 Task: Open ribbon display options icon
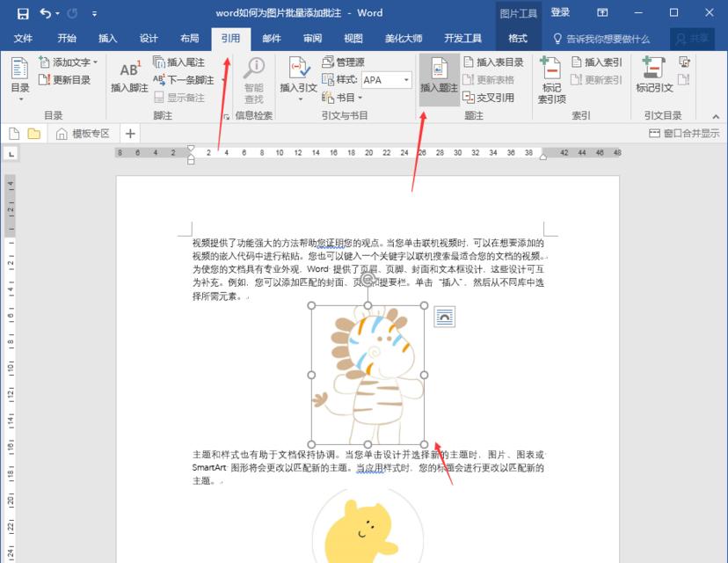coord(602,13)
